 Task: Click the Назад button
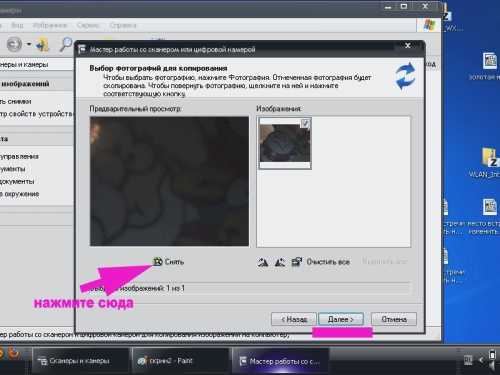click(294, 319)
